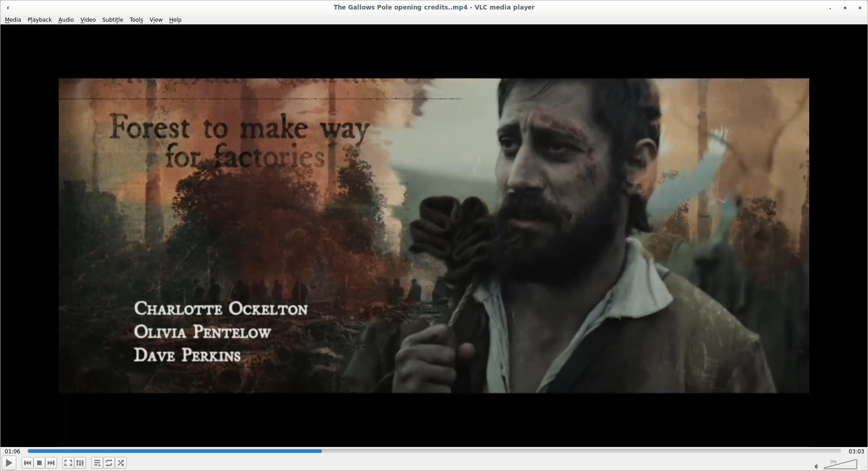Click the window title bar text
868x471 pixels.
coord(434,7)
